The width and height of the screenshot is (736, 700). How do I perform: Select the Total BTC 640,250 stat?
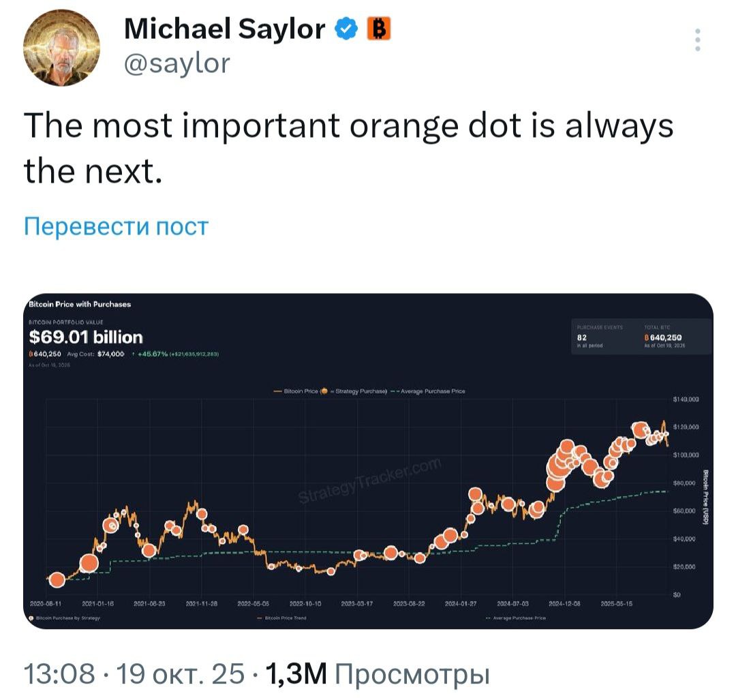click(x=658, y=337)
